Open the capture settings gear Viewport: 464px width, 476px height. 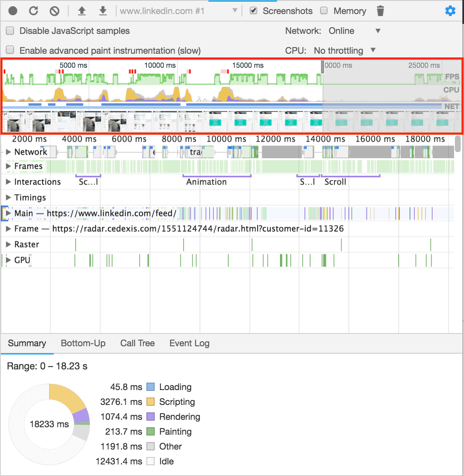pos(450,11)
